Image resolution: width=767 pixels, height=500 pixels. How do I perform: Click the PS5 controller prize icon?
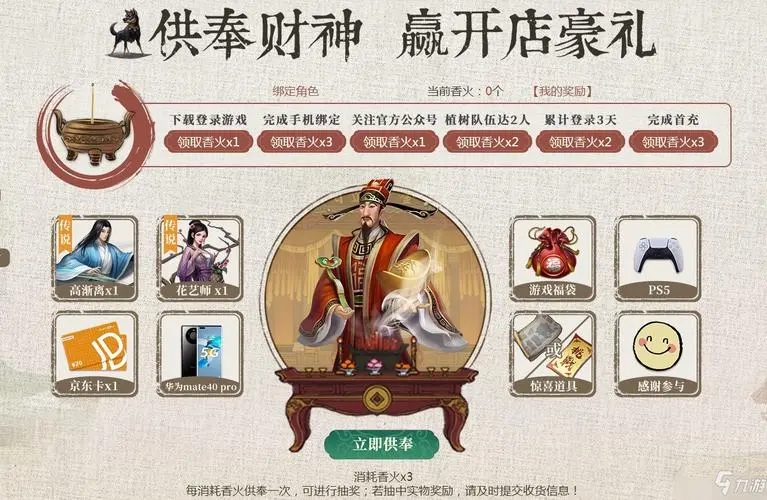pos(658,258)
